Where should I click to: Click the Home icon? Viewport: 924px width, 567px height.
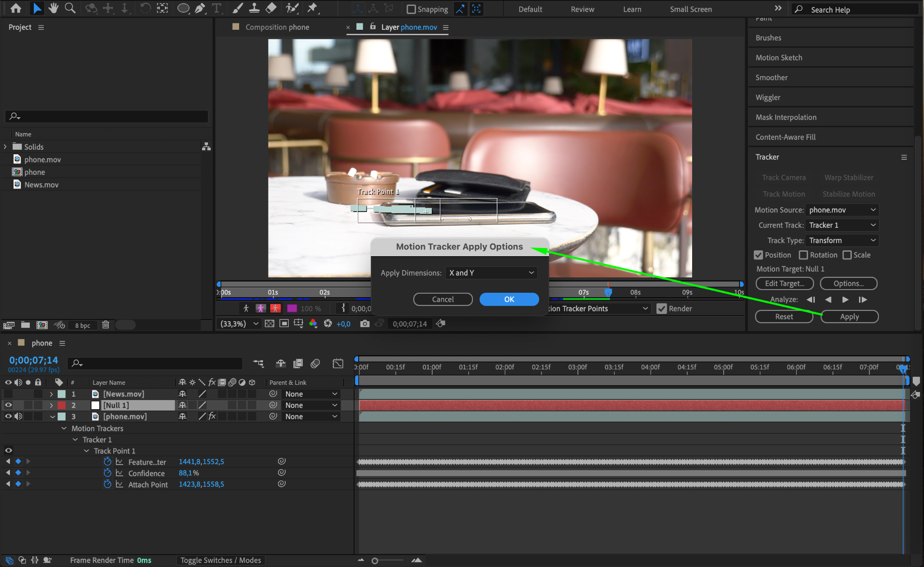pyautogui.click(x=16, y=8)
